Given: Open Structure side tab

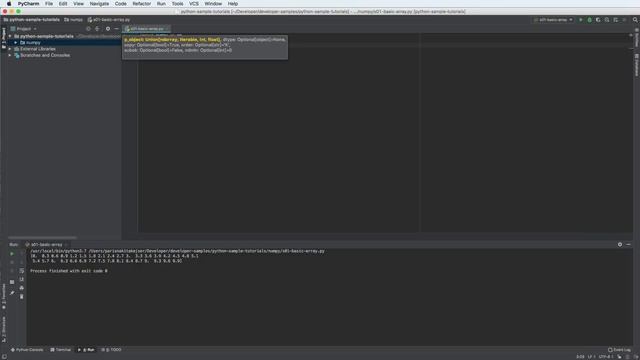Looking at the screenshot, I should [4, 329].
